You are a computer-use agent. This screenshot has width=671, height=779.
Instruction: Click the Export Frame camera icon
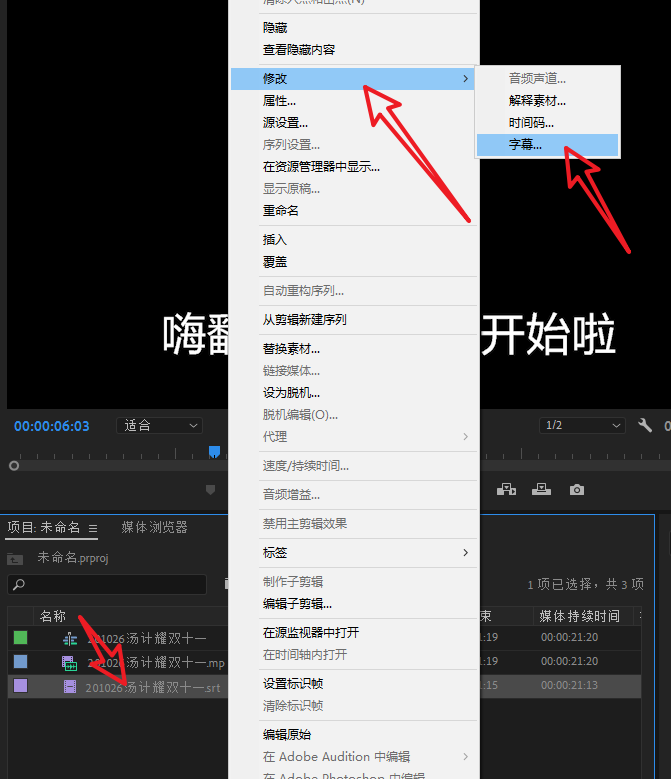[577, 490]
